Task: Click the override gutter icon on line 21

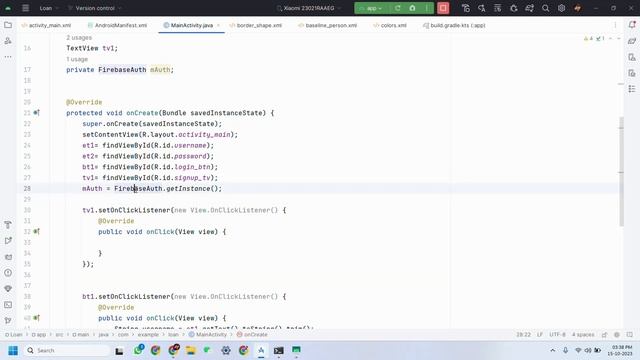Action: click(x=36, y=113)
